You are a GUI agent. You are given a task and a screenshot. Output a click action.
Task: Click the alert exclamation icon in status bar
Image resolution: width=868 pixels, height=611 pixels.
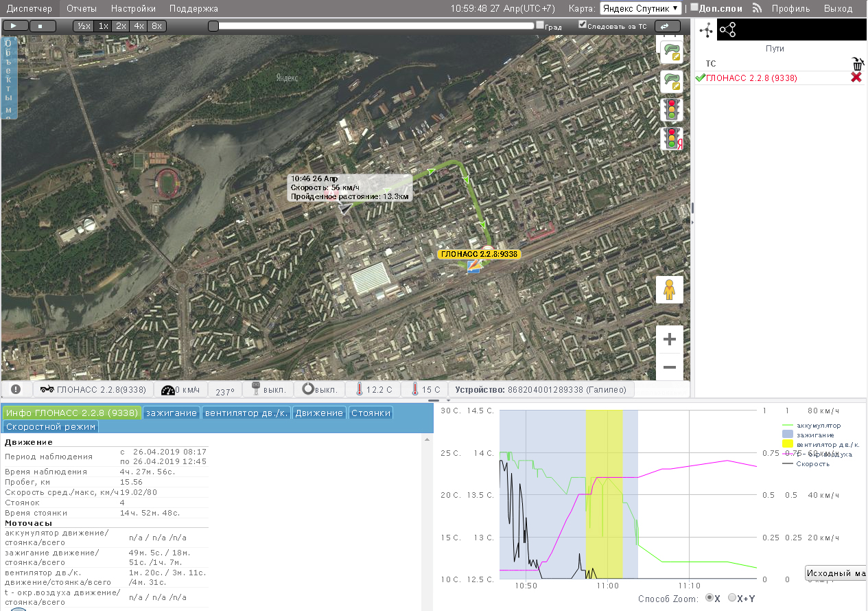click(x=16, y=389)
